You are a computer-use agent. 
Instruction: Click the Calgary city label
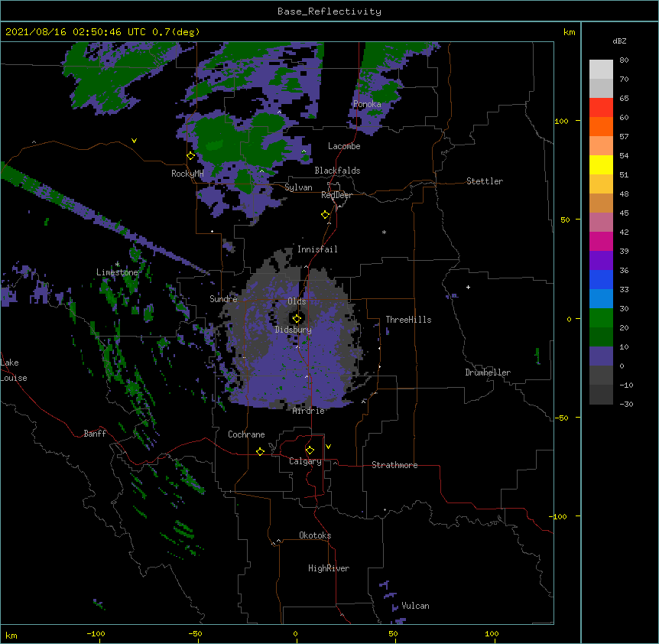(x=305, y=461)
